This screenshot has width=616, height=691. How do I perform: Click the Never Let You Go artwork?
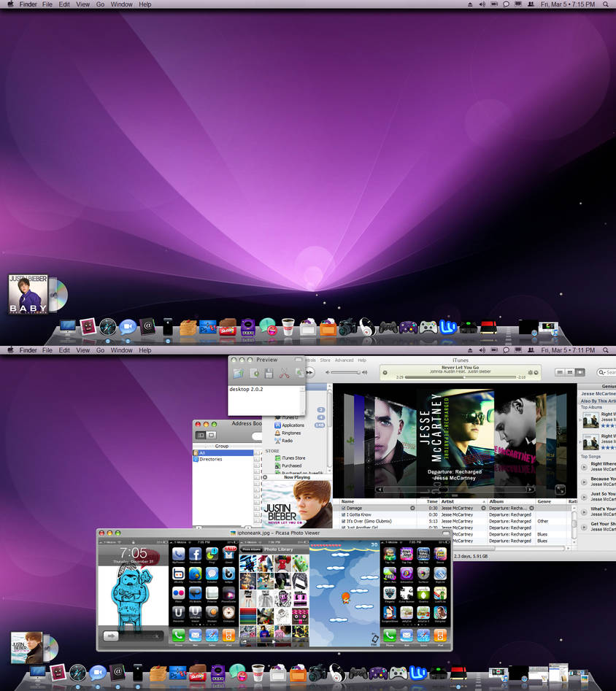click(x=297, y=504)
